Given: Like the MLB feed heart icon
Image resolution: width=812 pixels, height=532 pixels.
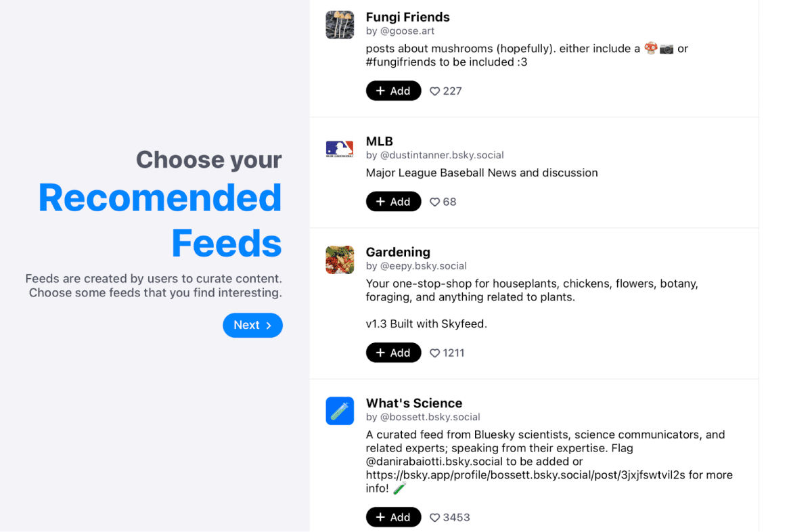Looking at the screenshot, I should pos(434,202).
